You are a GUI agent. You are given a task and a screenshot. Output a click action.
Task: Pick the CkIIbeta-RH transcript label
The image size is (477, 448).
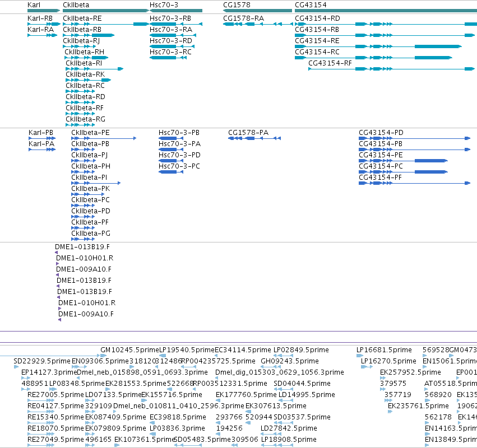tap(84, 52)
